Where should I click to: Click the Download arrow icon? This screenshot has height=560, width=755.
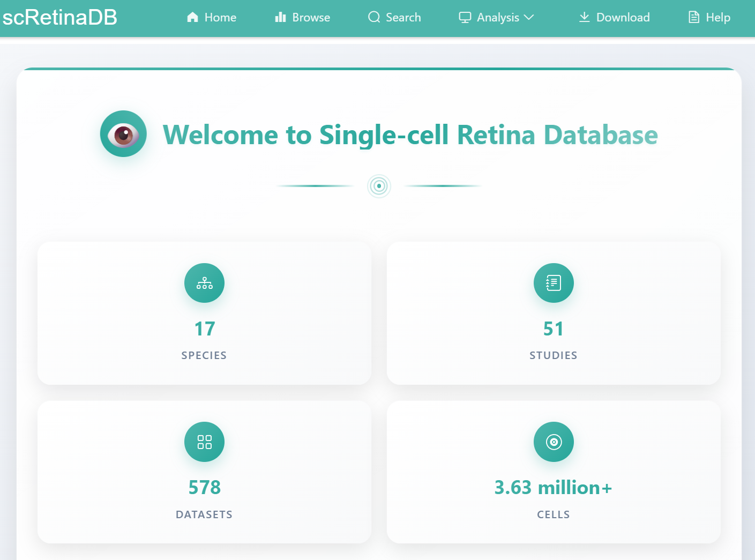coord(585,18)
